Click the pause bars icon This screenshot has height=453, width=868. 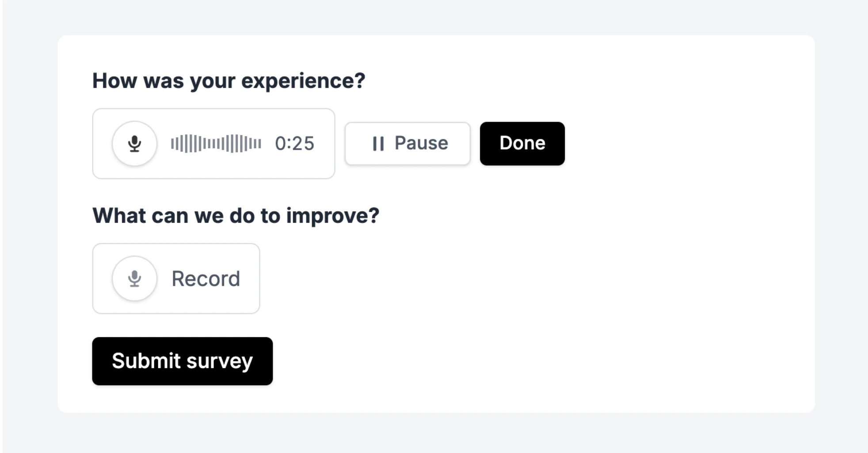click(x=378, y=144)
